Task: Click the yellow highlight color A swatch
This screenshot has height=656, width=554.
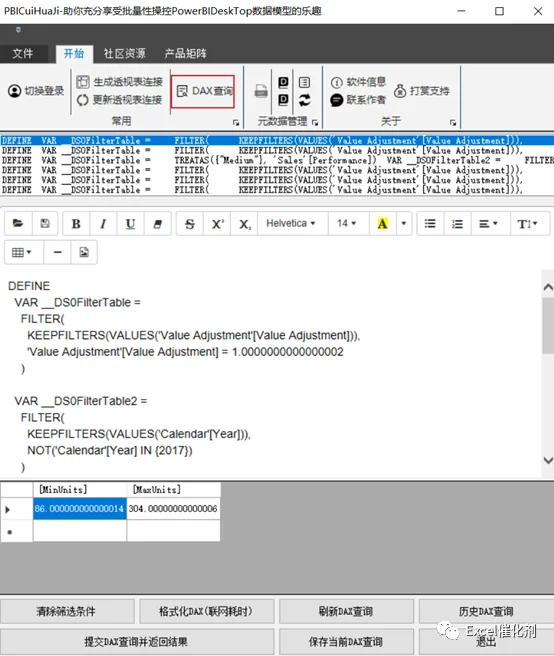Action: coord(382,224)
